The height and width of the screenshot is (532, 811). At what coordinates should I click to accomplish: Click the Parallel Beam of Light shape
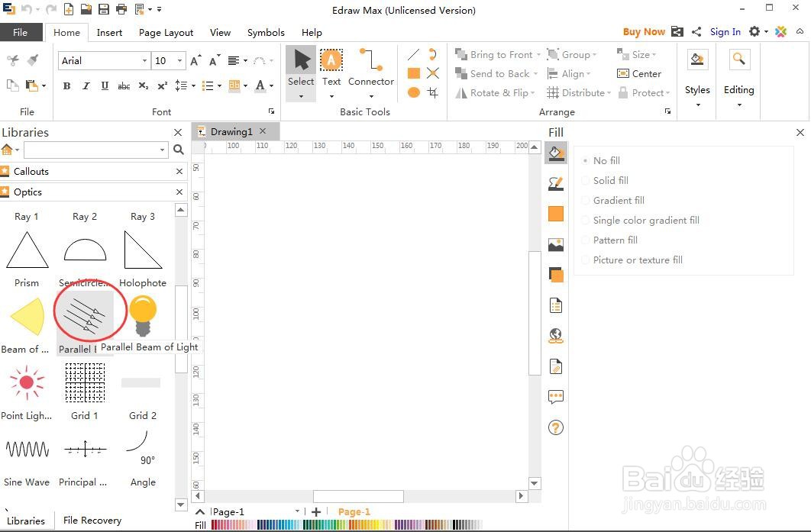point(86,317)
